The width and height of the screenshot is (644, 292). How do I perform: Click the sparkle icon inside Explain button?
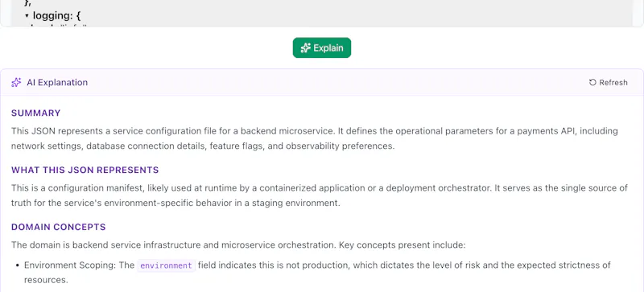coord(305,48)
